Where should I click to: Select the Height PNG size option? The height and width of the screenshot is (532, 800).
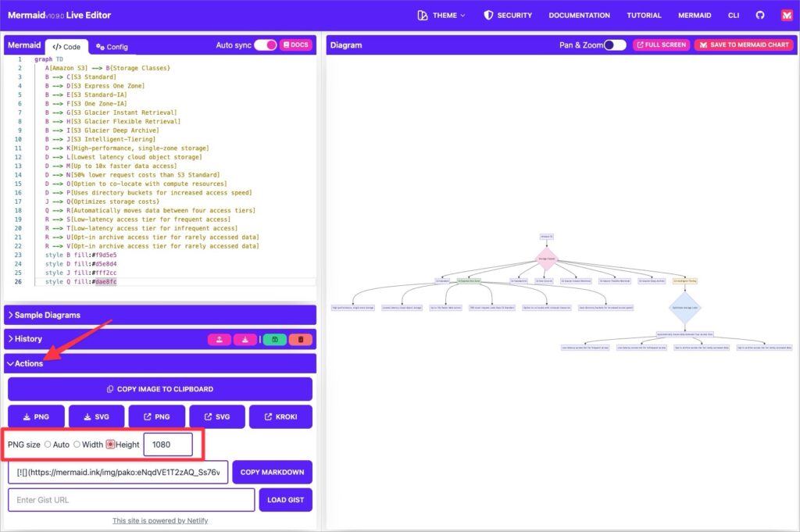[x=110, y=445]
